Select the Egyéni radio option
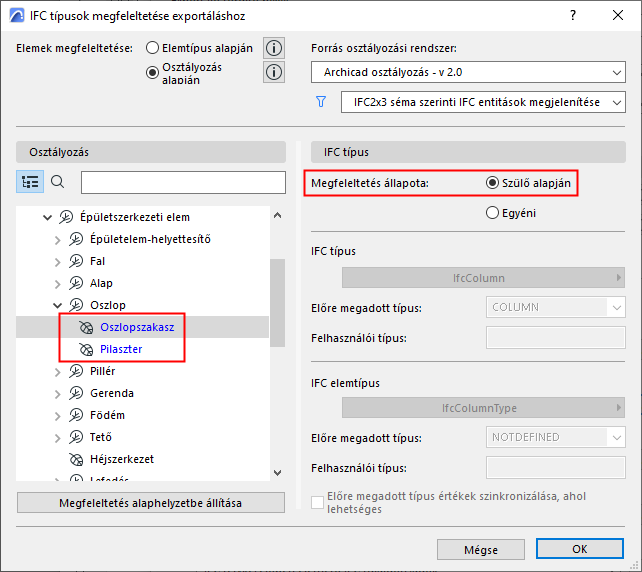Viewport: 642px width, 572px height. [492, 213]
